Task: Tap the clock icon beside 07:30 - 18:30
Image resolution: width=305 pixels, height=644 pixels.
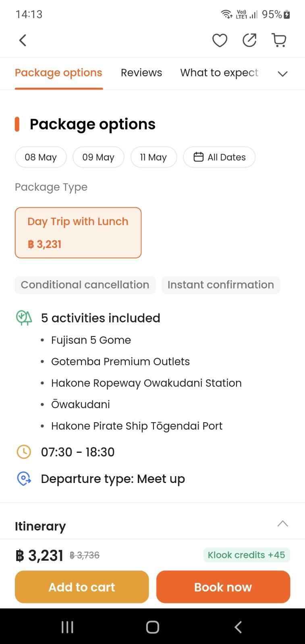Action: (24, 452)
